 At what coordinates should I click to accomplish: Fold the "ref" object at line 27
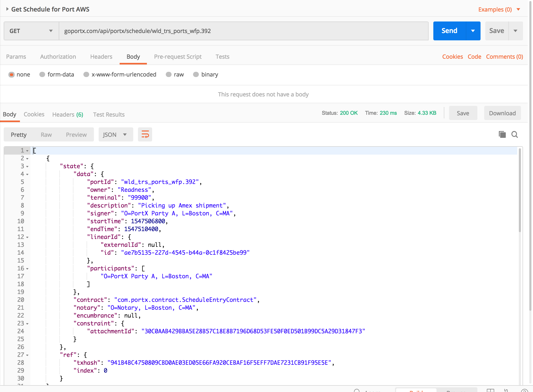[x=27, y=355]
